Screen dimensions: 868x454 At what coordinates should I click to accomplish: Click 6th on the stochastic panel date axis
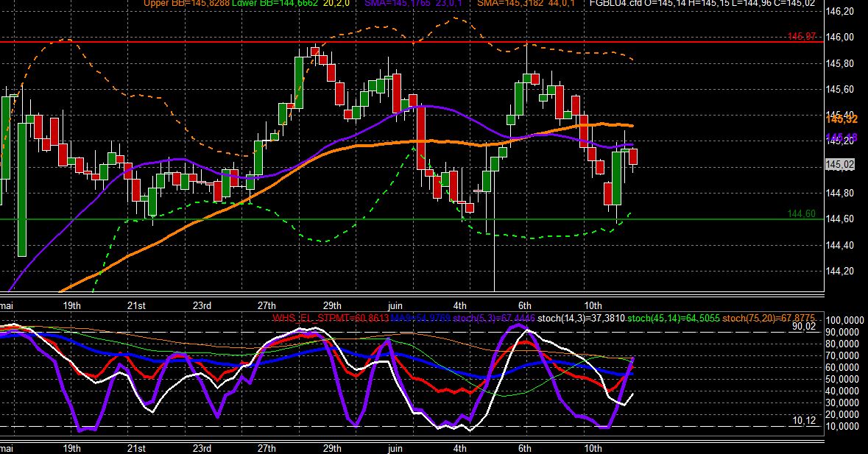click(x=525, y=448)
